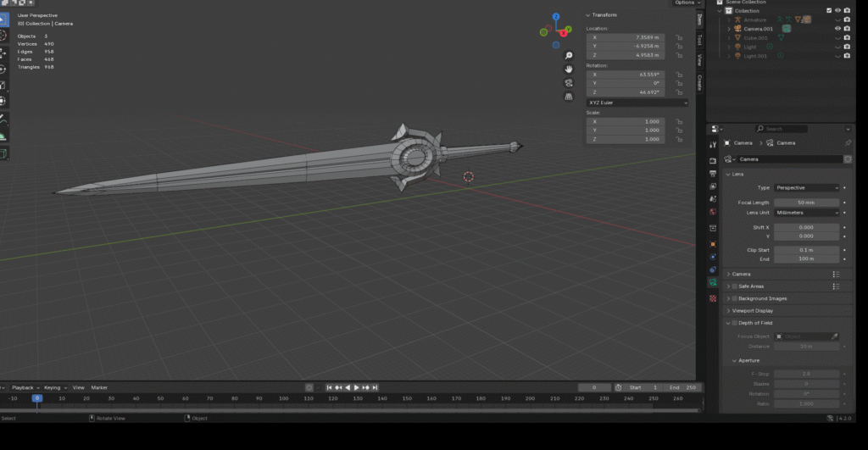
Task: Toggle camera view with viewport camera icon
Action: pos(570,82)
